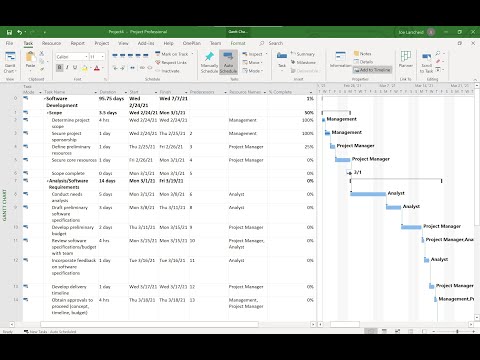
Task: Click Inactivate in Schedule group
Action: pos(167,71)
